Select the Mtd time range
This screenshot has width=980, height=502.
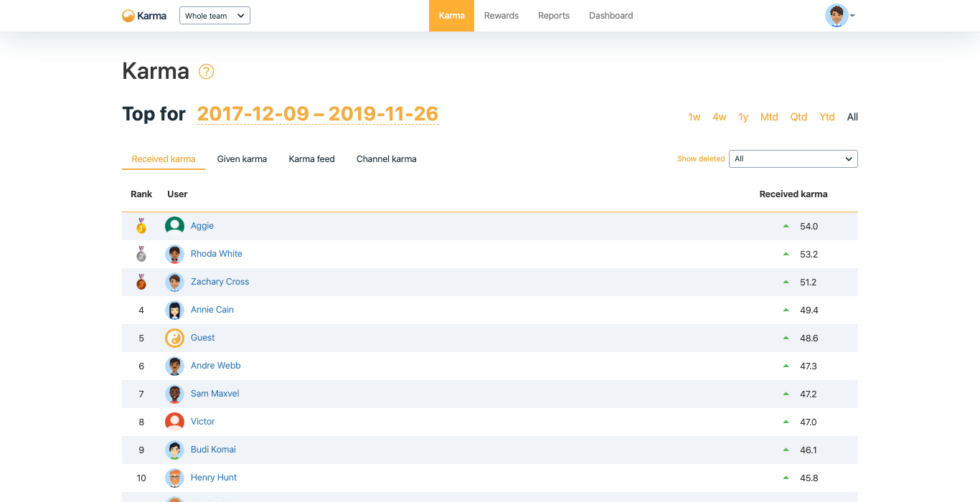click(x=769, y=117)
